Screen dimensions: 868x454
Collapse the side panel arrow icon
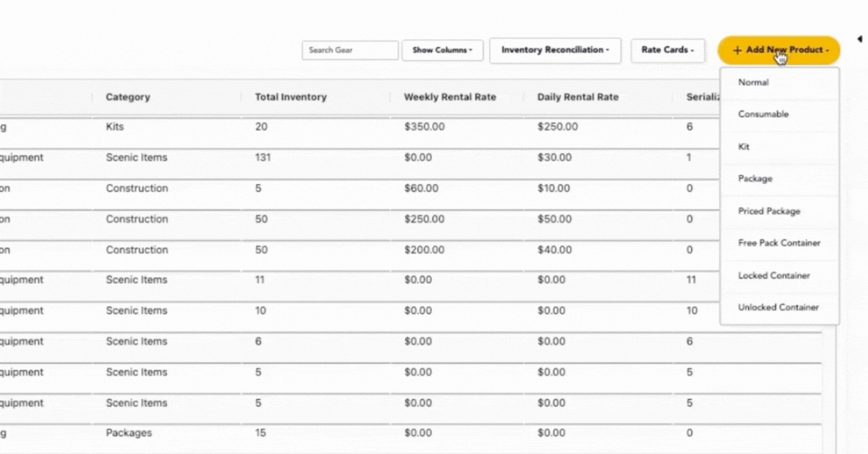[x=859, y=38]
